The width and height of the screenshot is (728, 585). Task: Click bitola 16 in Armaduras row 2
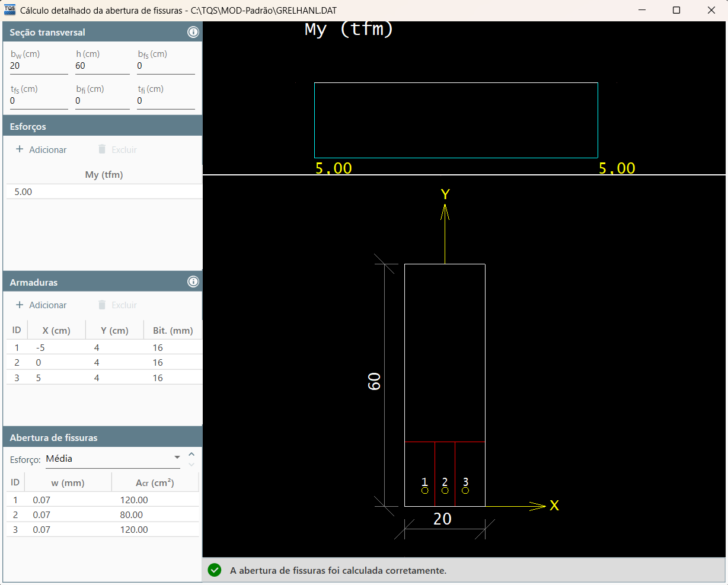click(158, 363)
